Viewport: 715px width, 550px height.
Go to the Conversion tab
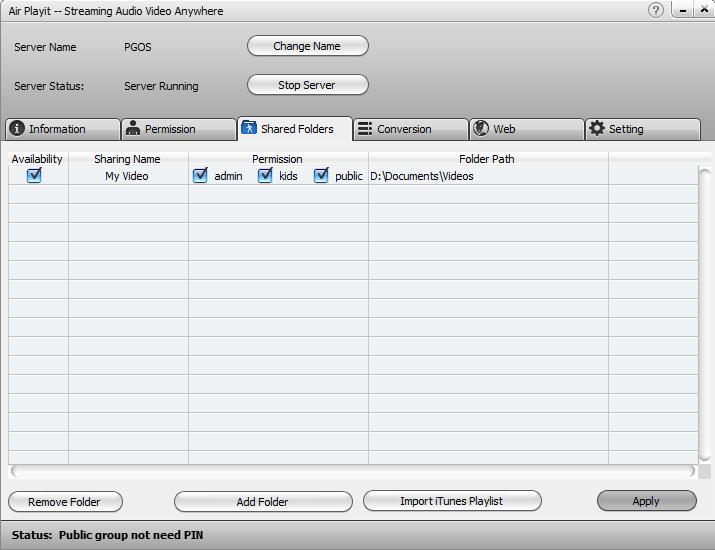coord(411,129)
